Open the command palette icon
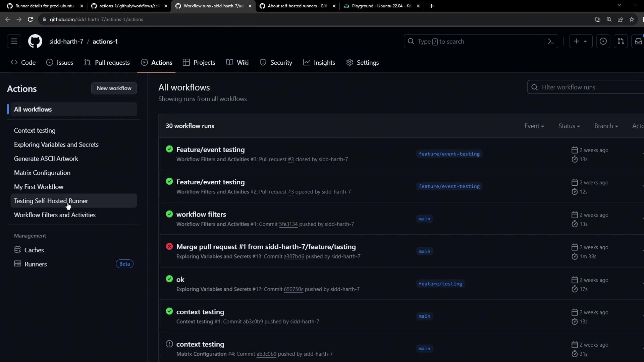The width and height of the screenshot is (644, 362). [551, 41]
